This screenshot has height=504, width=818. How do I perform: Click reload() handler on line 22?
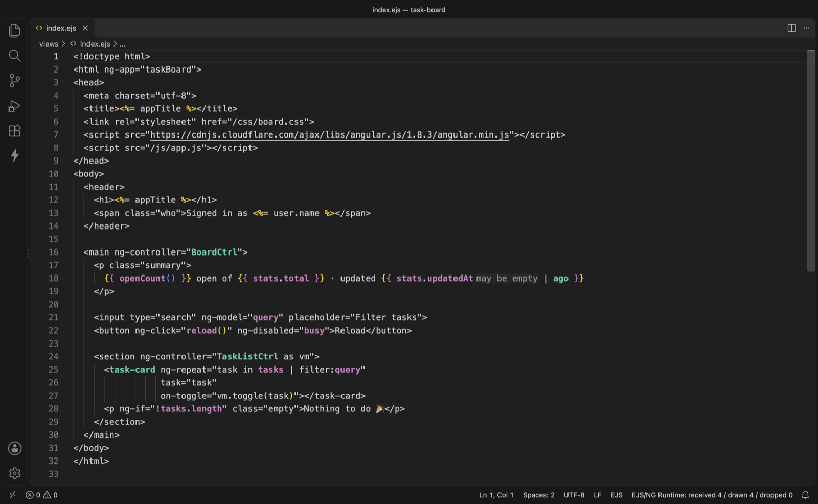click(207, 330)
